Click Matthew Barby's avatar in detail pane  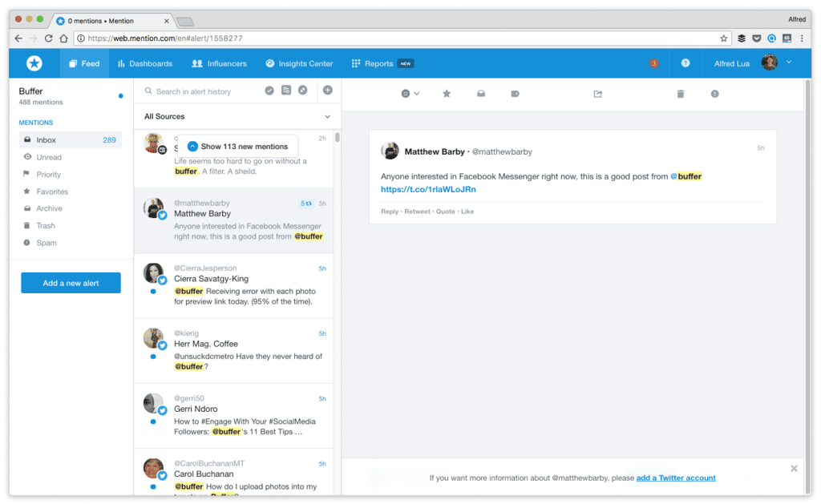point(390,151)
